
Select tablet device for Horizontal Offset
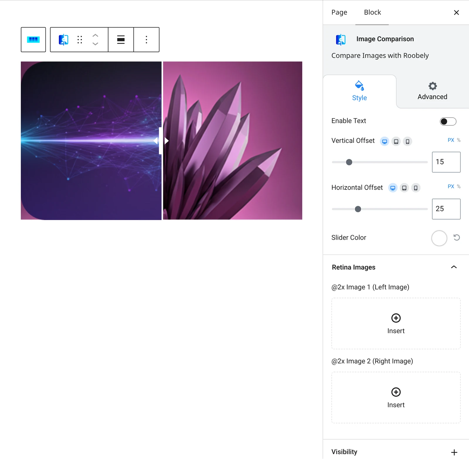click(x=404, y=188)
